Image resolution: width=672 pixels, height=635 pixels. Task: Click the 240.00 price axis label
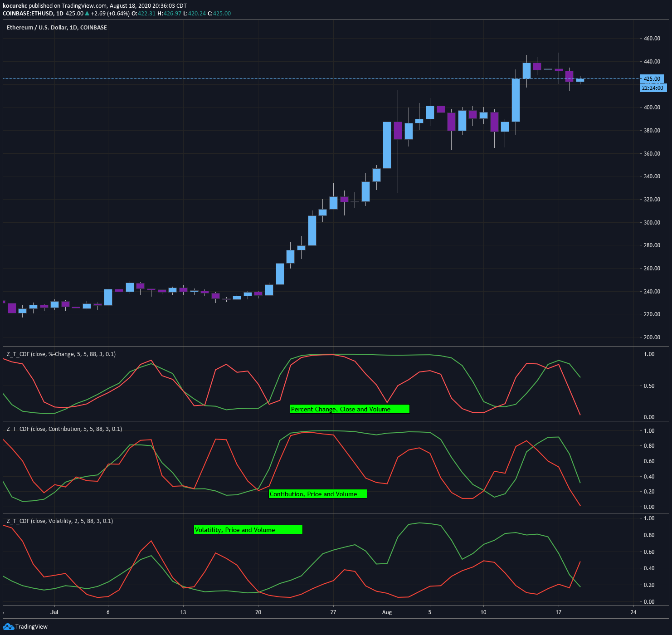coord(652,292)
